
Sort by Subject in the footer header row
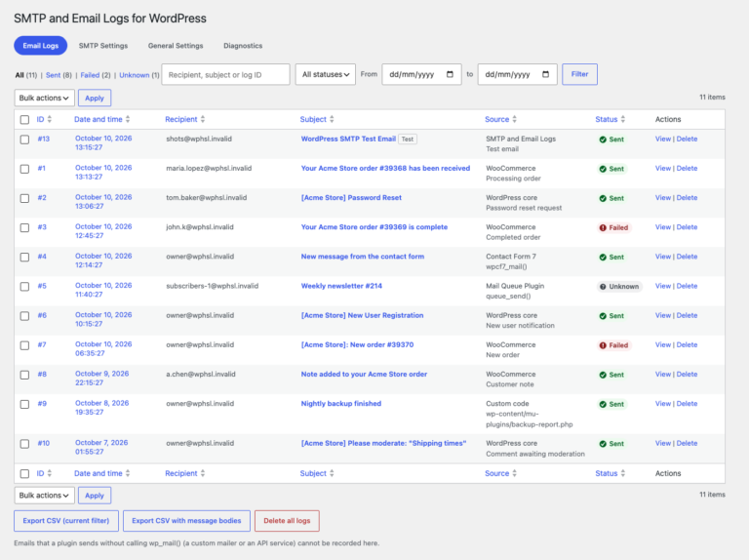coord(317,473)
